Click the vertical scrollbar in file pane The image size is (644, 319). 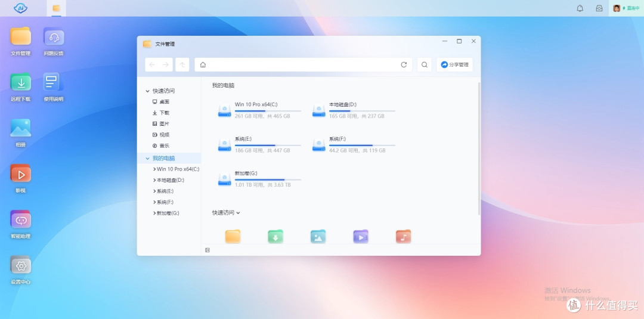[479, 148]
